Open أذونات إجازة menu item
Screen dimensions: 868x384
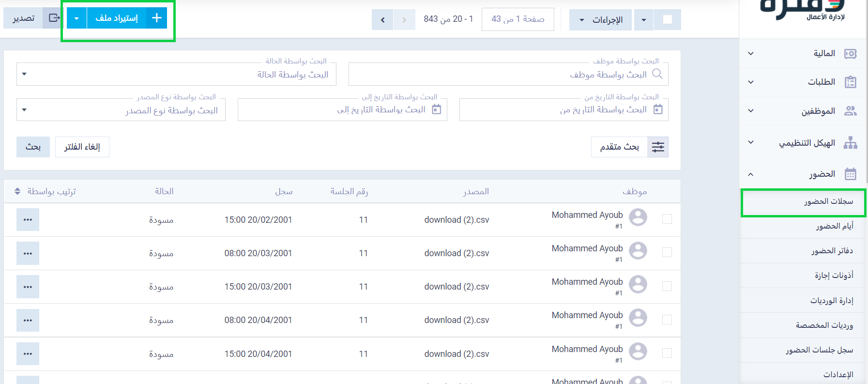pyautogui.click(x=804, y=276)
